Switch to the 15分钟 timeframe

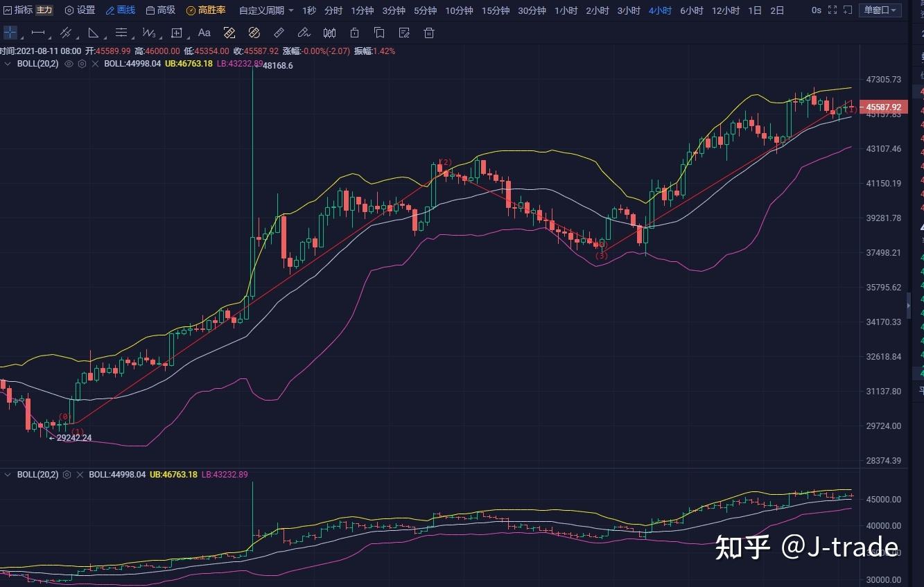(x=496, y=10)
